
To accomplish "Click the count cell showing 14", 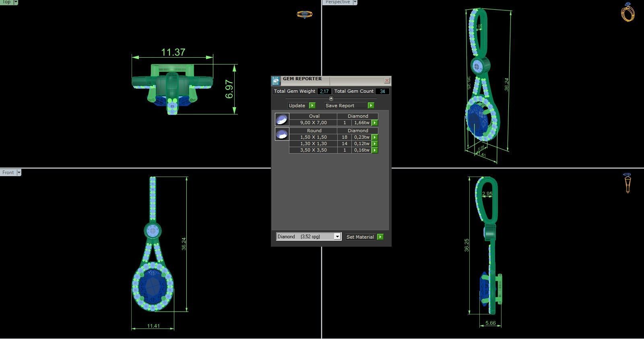I will pyautogui.click(x=345, y=144).
